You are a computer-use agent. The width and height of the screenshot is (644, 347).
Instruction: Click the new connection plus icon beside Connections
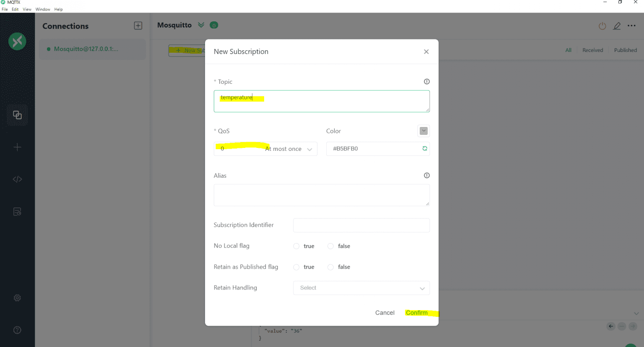138,26
